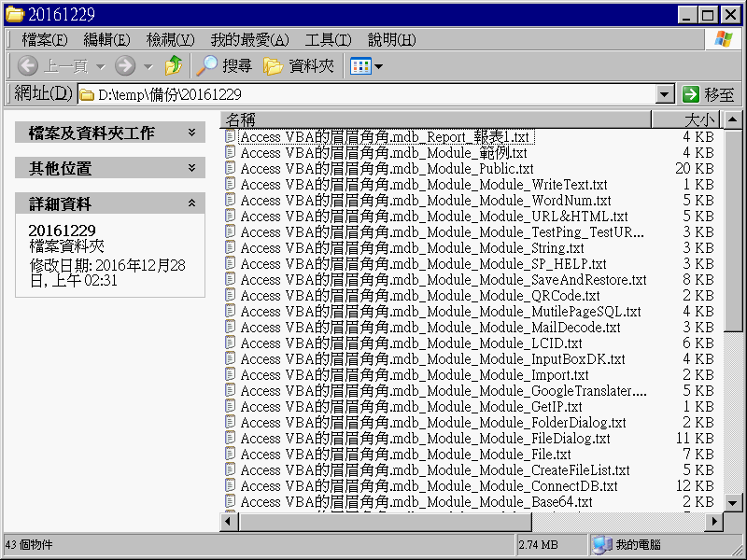747x560 pixels.
Task: Click the horizontal scrollbar thumb
Action: 385,522
